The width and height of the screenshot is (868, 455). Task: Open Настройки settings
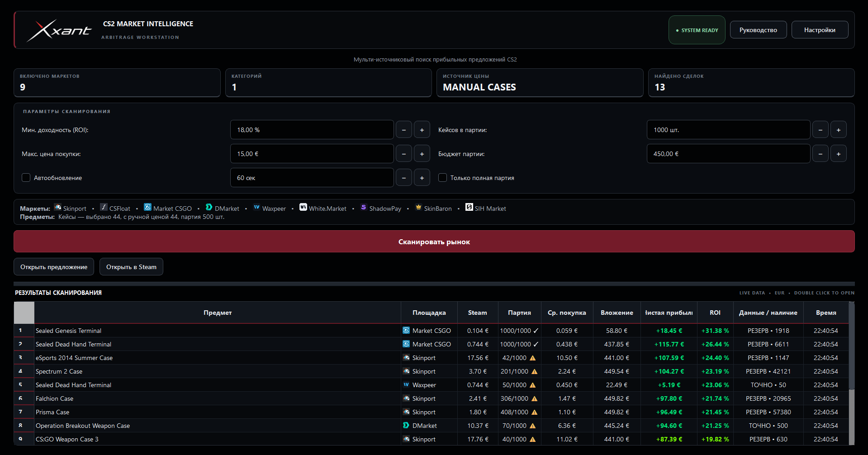(820, 30)
